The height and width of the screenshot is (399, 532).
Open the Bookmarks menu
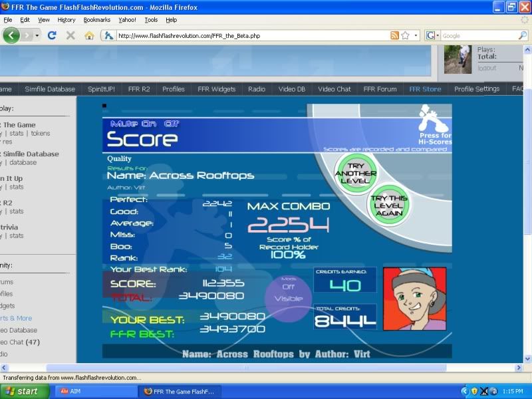pyautogui.click(x=96, y=20)
